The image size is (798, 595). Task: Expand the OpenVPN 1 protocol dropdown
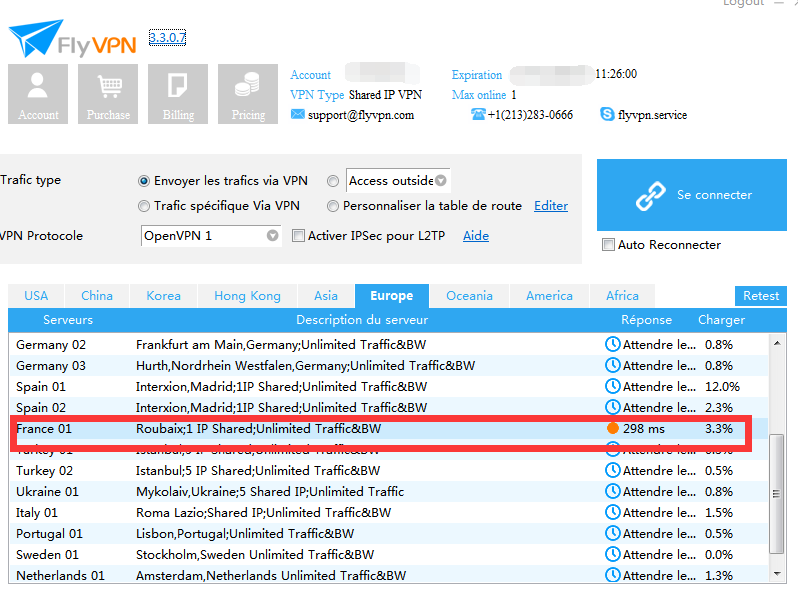pos(211,236)
